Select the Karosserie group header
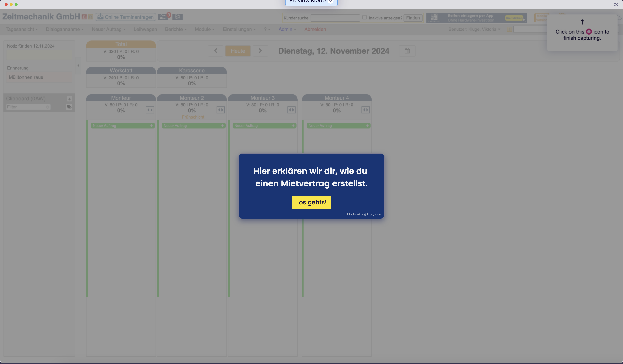Viewport: 623px width, 364px height. click(192, 70)
